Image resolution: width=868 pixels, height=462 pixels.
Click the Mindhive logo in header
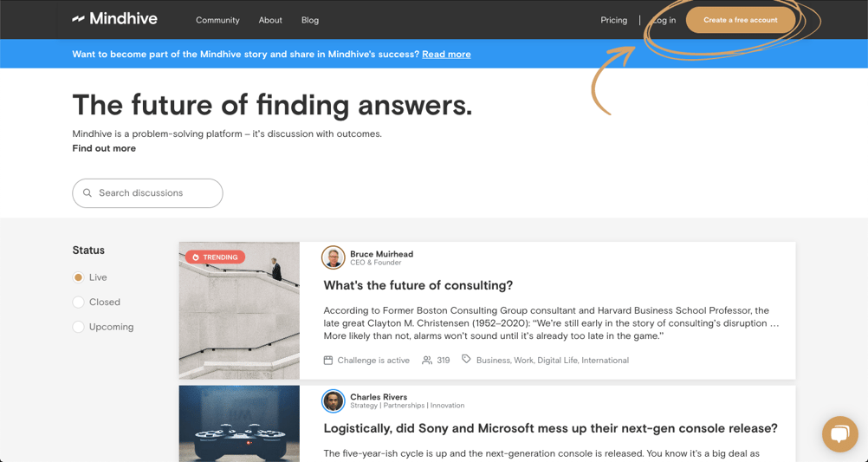[114, 19]
